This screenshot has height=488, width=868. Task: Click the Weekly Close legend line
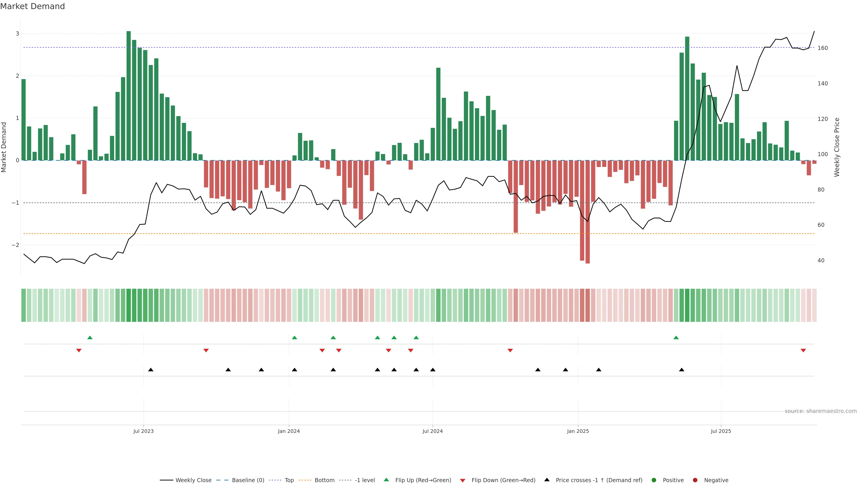coord(166,480)
